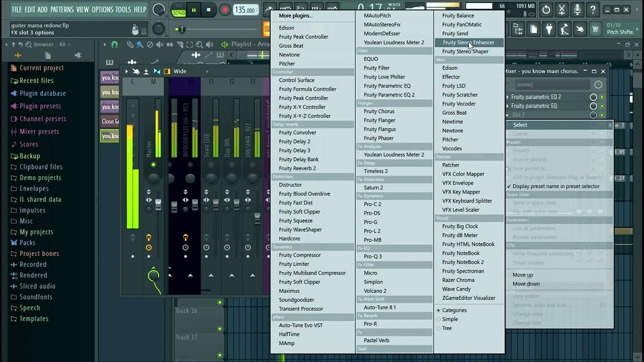Click Move up in slot options menu
This screenshot has height=362, width=644.
(x=522, y=275)
